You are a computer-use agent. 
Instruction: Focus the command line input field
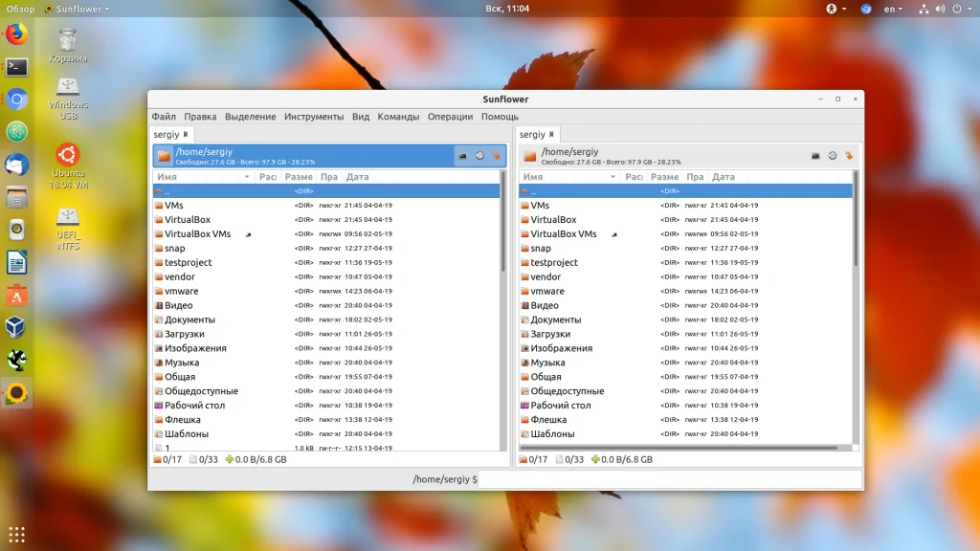click(x=670, y=479)
